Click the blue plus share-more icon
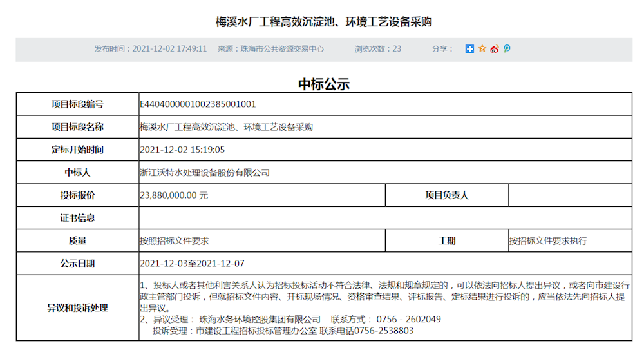 pyautogui.click(x=469, y=49)
